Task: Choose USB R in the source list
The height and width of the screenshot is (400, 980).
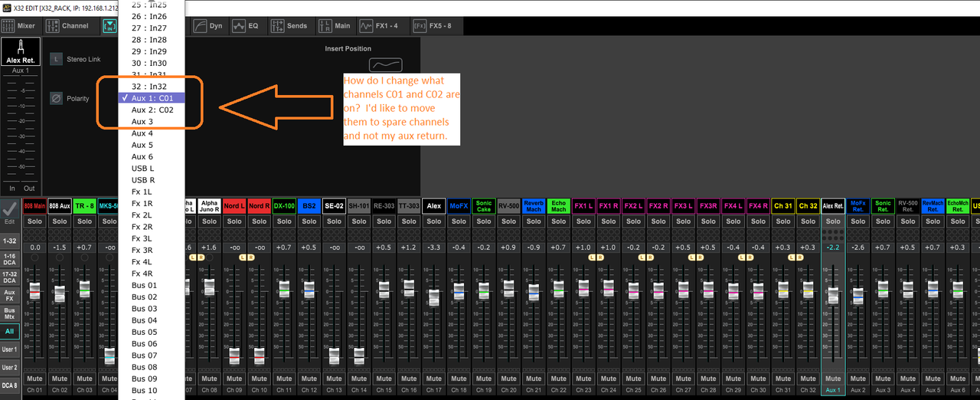Action: (142, 180)
